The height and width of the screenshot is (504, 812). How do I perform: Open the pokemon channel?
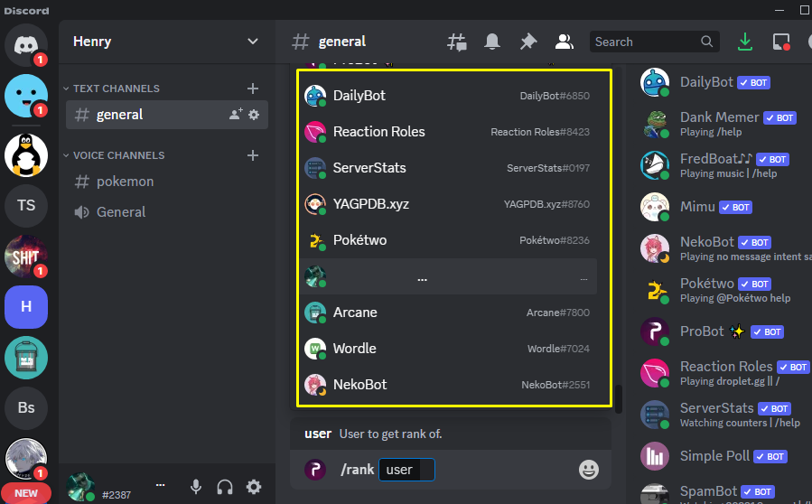(x=167, y=182)
